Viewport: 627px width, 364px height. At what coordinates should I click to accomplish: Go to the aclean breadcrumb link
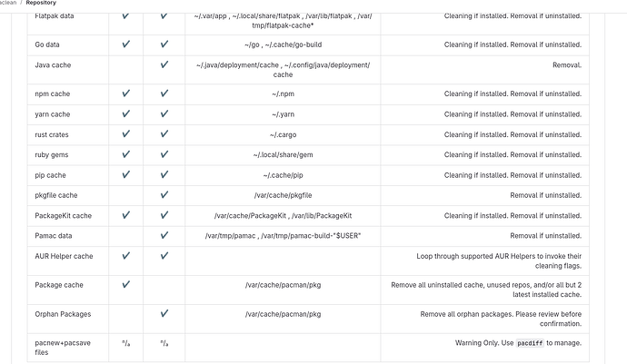click(8, 3)
